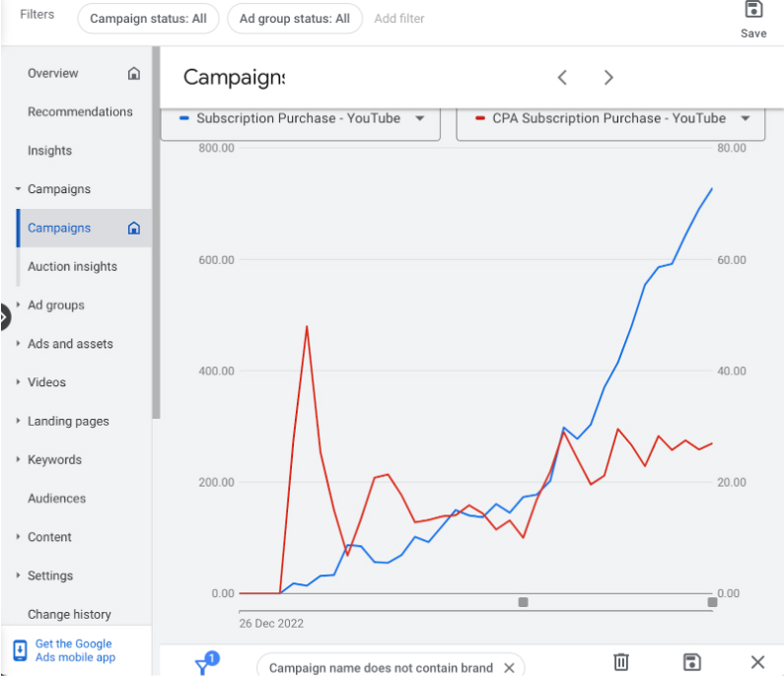Image resolution: width=784 pixels, height=677 pixels.
Task: Open Auction insights in sidebar
Action: pos(73,267)
